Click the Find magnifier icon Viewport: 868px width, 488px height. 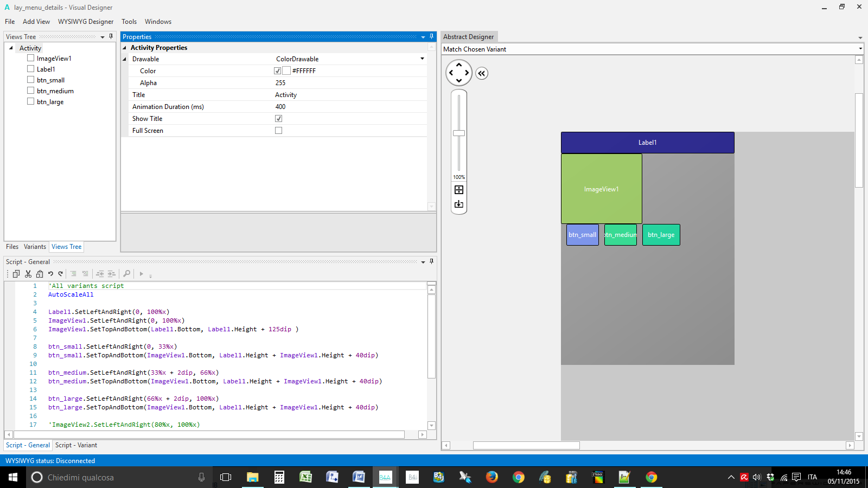point(126,274)
